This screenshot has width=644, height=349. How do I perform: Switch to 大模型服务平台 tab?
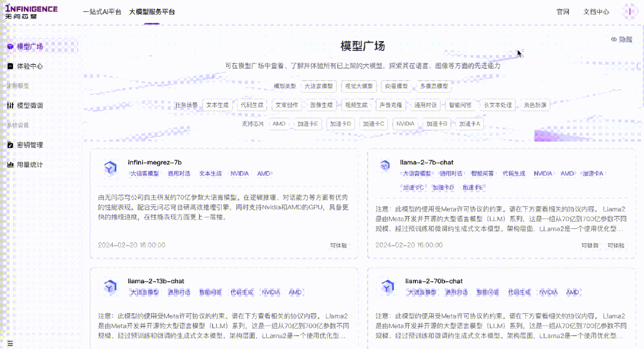point(152,12)
